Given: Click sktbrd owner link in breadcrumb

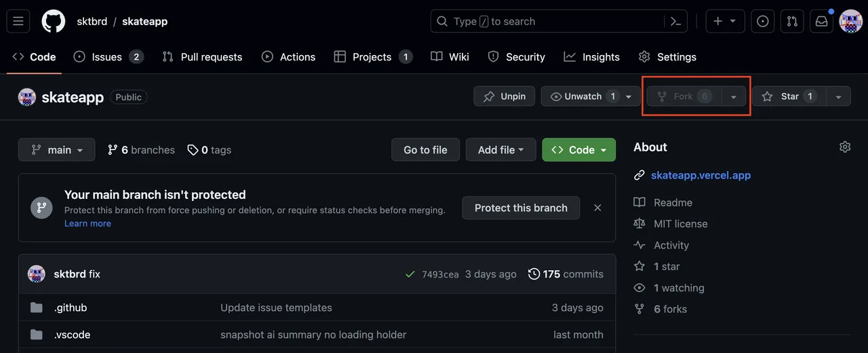Looking at the screenshot, I should pyautogui.click(x=92, y=21).
